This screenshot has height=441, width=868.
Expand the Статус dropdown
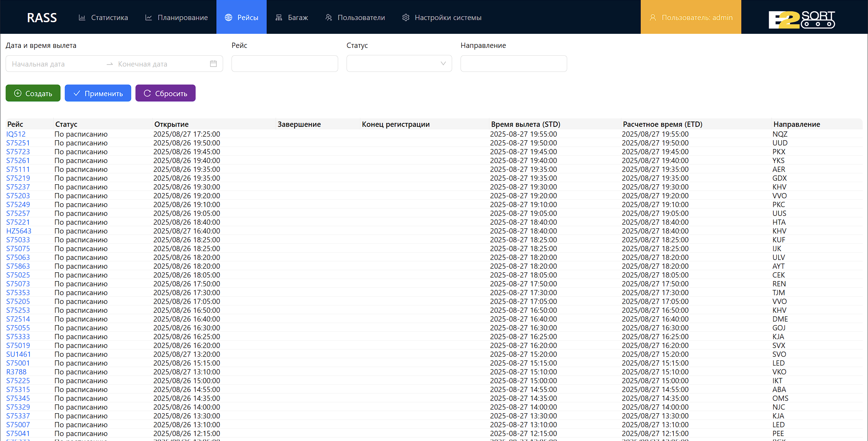click(399, 63)
